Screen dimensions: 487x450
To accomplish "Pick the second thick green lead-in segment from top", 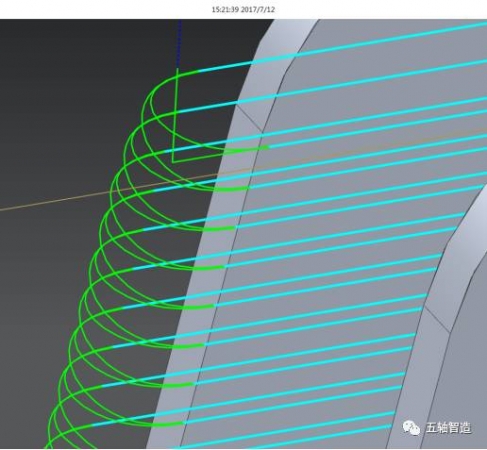I will [x=232, y=189].
